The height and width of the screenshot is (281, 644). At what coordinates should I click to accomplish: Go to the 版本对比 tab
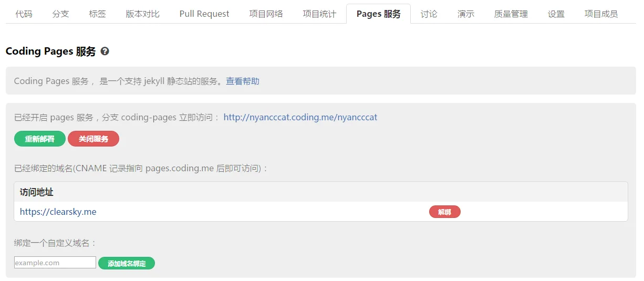(x=142, y=14)
